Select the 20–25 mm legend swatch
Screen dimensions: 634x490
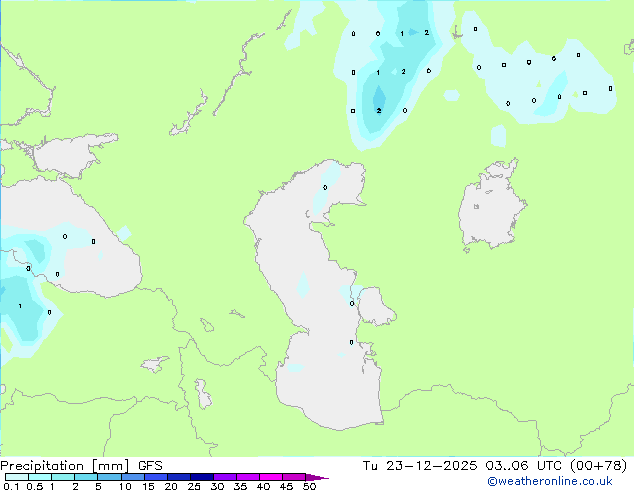[178, 477]
